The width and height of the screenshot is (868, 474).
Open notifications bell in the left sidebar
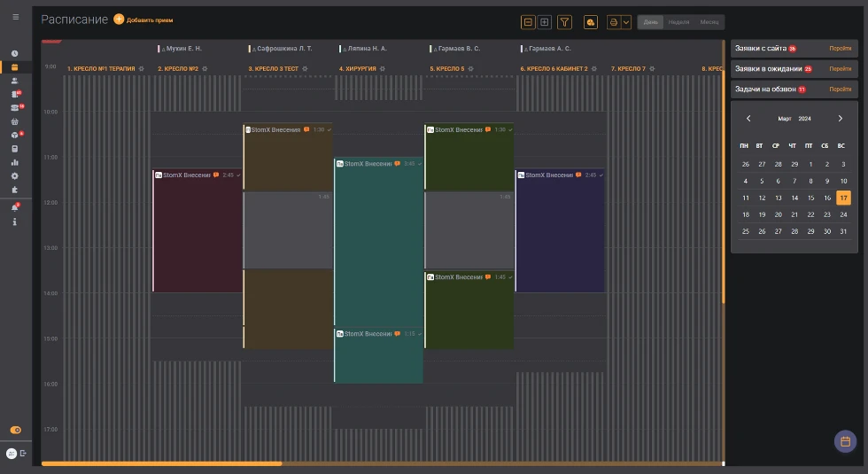[x=14, y=206]
